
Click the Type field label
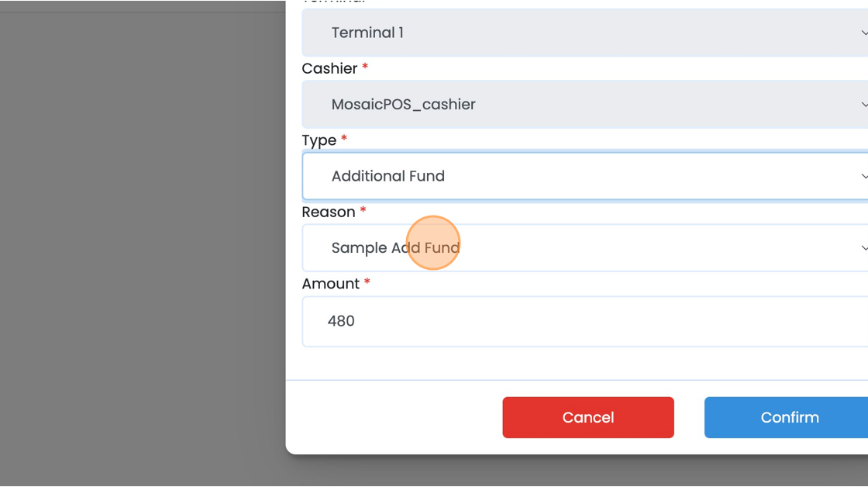[319, 140]
